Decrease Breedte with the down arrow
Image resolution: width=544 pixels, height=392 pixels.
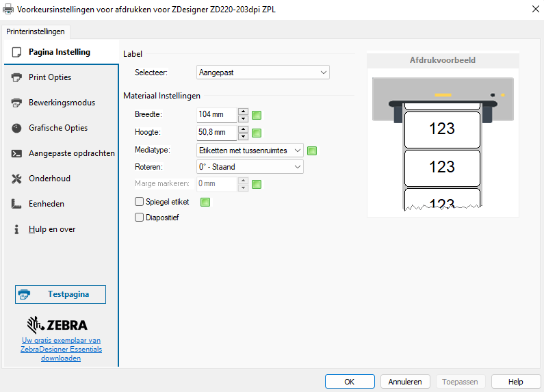(243, 118)
